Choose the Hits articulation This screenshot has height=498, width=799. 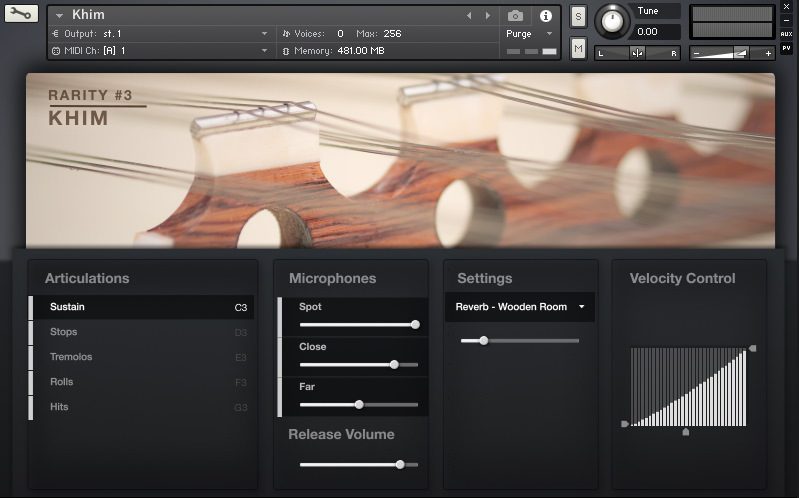coord(59,407)
